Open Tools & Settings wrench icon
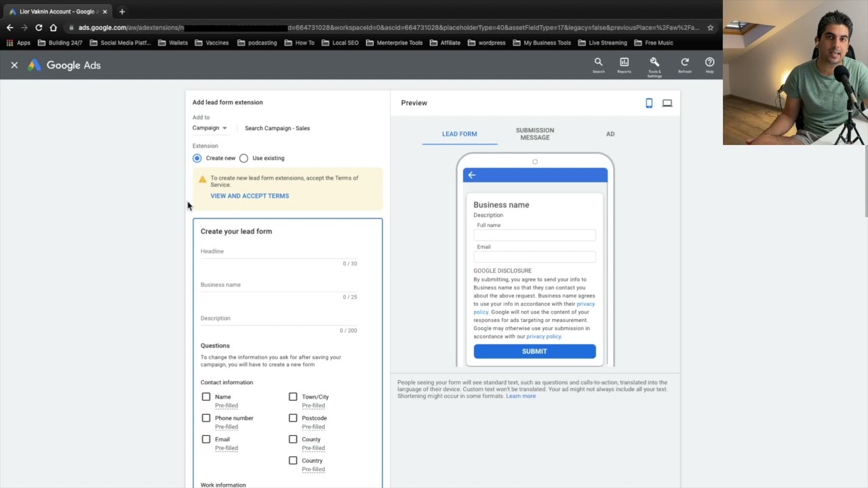The image size is (868, 488). (x=654, y=66)
